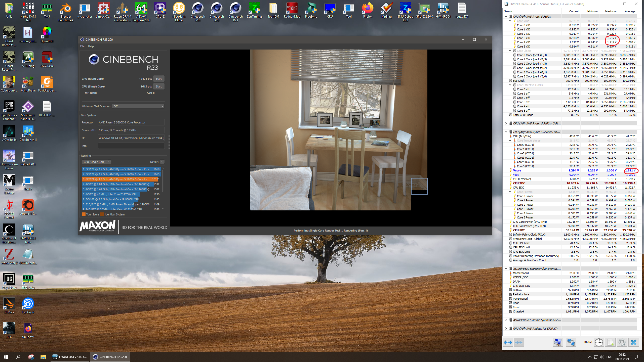Open HWiNFO sensor settings gear
This screenshot has width=644, height=362.
[622, 342]
